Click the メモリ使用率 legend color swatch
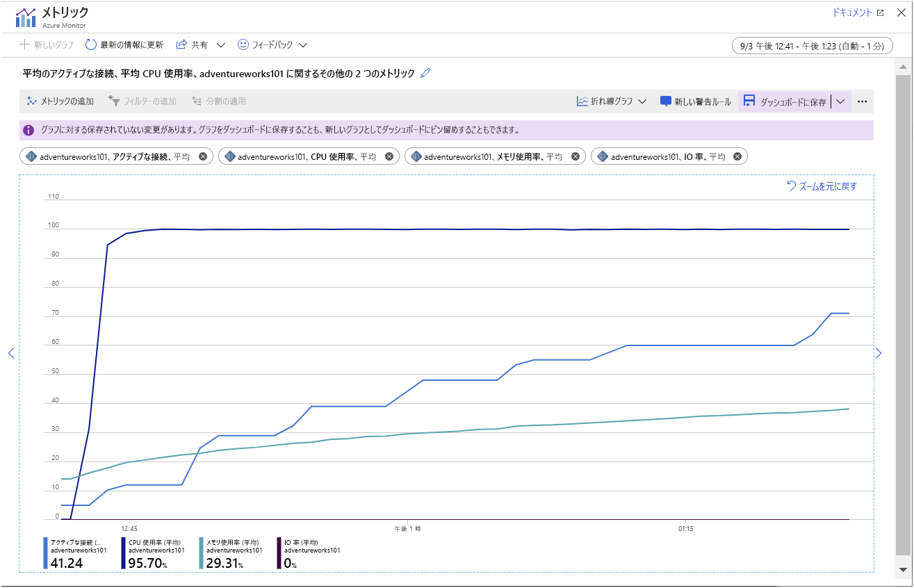Screen dimensions: 914x588 [202, 553]
